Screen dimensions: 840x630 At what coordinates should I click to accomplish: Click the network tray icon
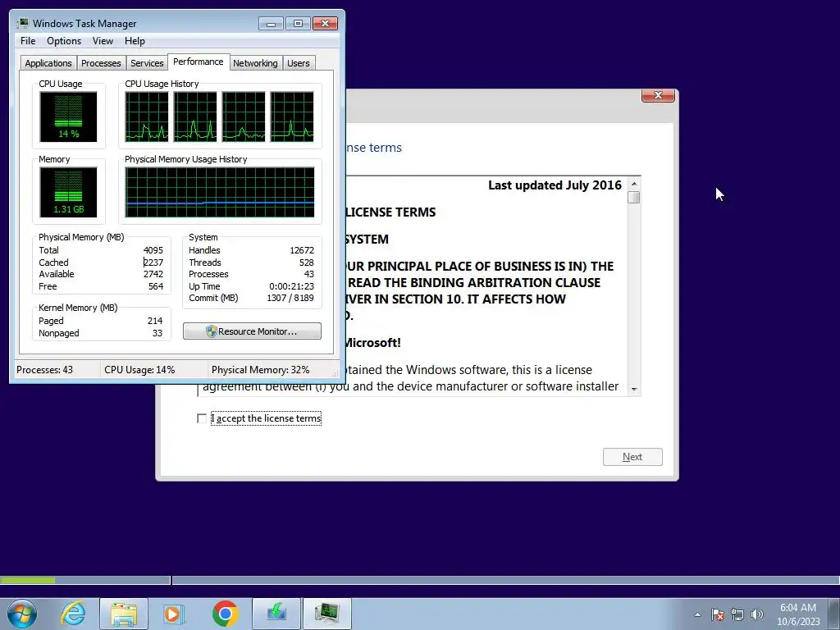737,614
